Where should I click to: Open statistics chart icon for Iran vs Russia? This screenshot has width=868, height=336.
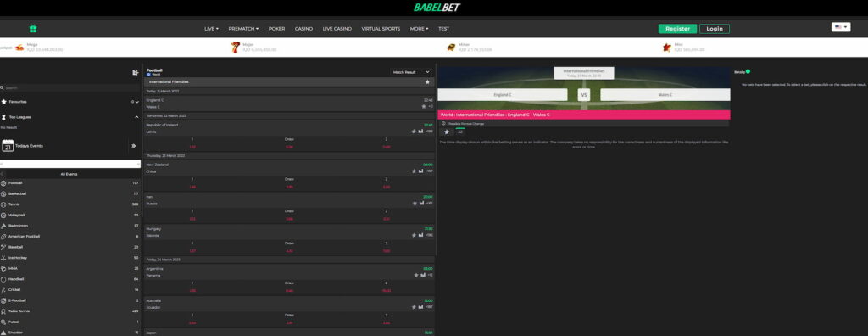421,203
